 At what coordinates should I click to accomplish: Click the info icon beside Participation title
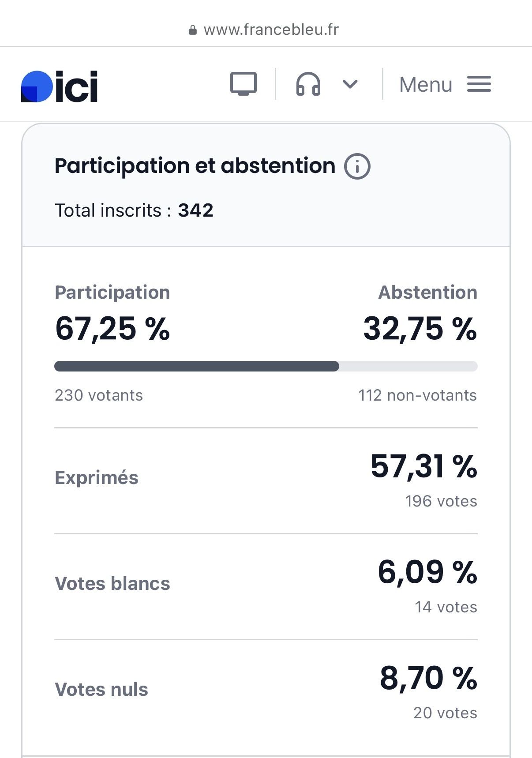[x=357, y=166]
